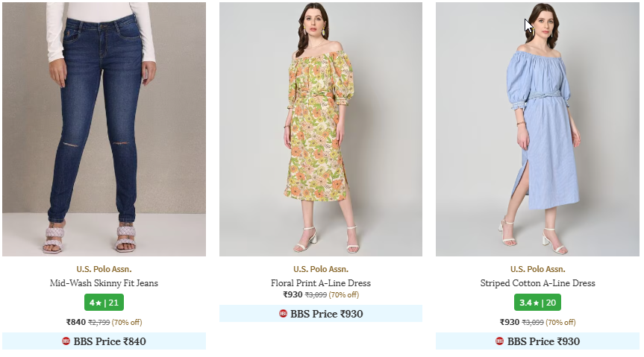
Task: Click the struck-through ₹2,799 original price
Action: [99, 323]
